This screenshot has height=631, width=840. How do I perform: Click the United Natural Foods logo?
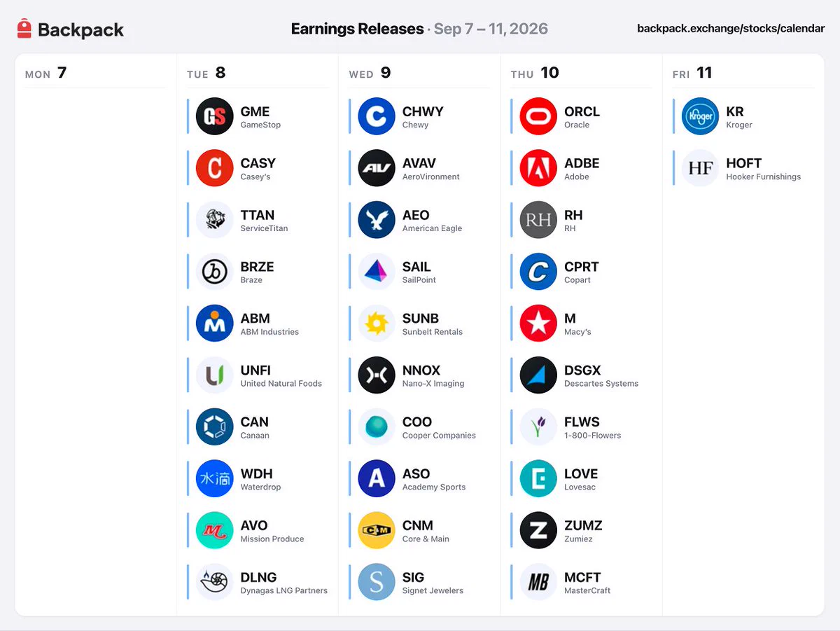214,375
